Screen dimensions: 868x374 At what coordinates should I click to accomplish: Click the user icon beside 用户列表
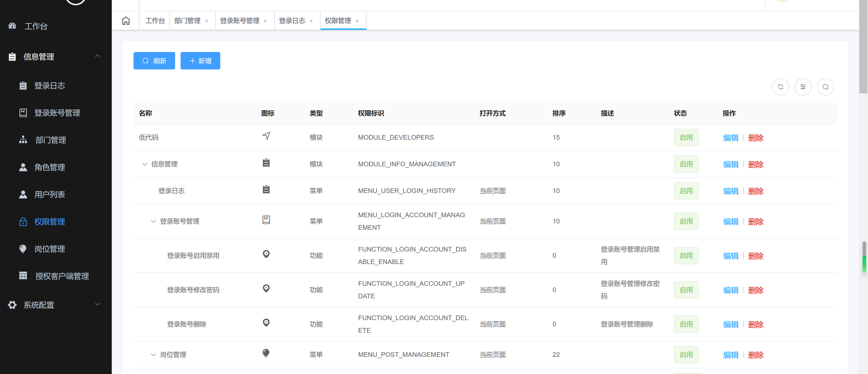tap(23, 194)
